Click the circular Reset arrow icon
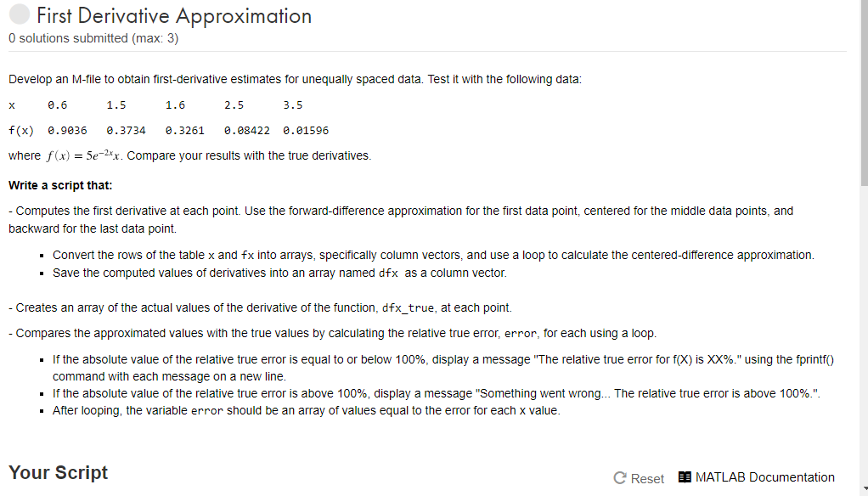 621,478
